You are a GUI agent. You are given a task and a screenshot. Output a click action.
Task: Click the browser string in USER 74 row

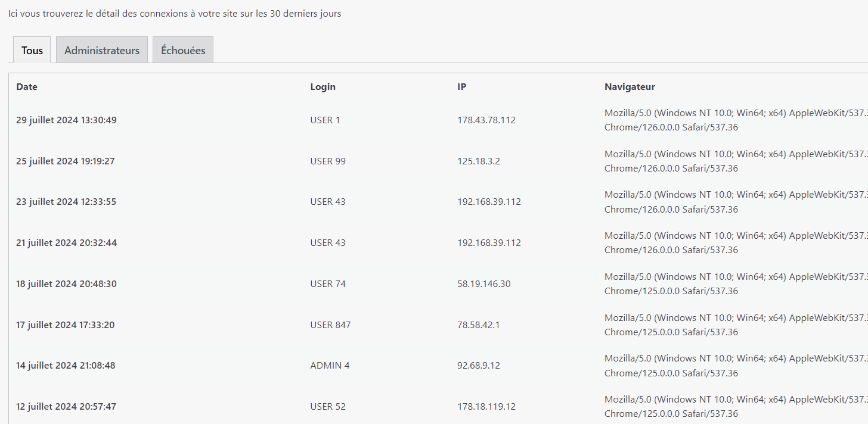(736, 284)
